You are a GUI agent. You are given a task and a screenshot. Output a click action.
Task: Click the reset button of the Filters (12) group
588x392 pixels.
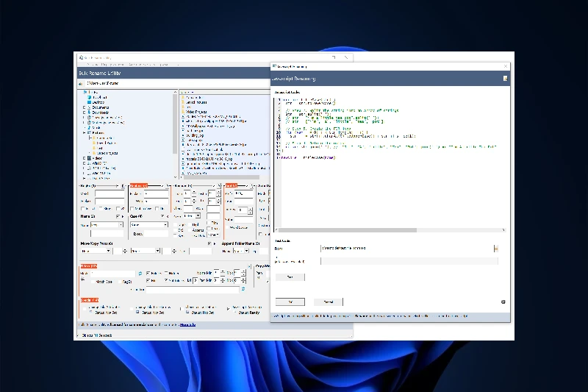click(x=249, y=266)
